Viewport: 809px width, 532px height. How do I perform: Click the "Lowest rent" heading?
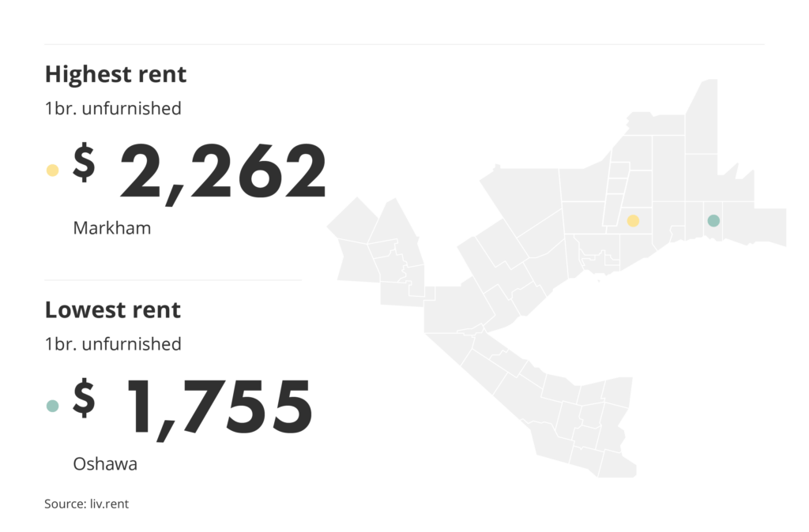pyautogui.click(x=113, y=310)
